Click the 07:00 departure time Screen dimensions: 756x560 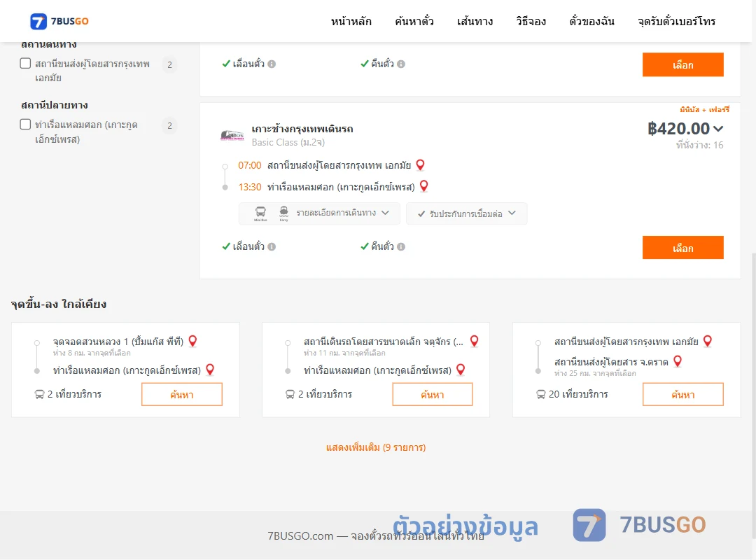(250, 165)
